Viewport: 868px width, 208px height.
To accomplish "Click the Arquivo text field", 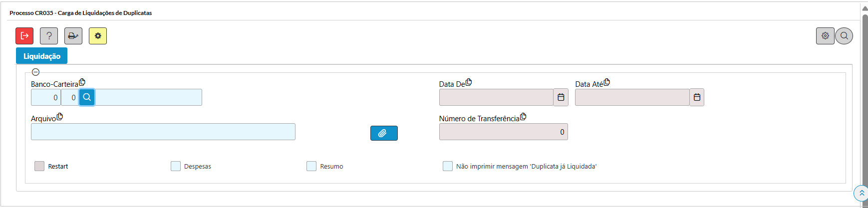I will (x=163, y=132).
